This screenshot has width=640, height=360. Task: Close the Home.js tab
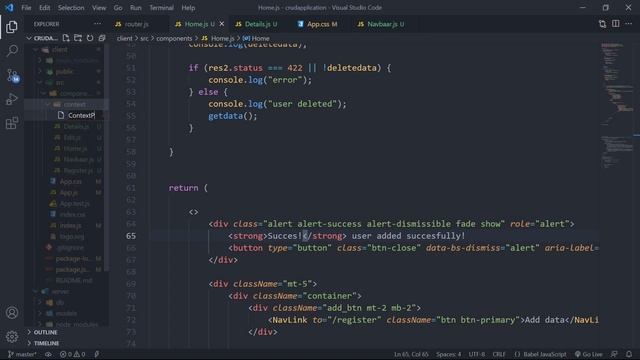pyautogui.click(x=222, y=24)
